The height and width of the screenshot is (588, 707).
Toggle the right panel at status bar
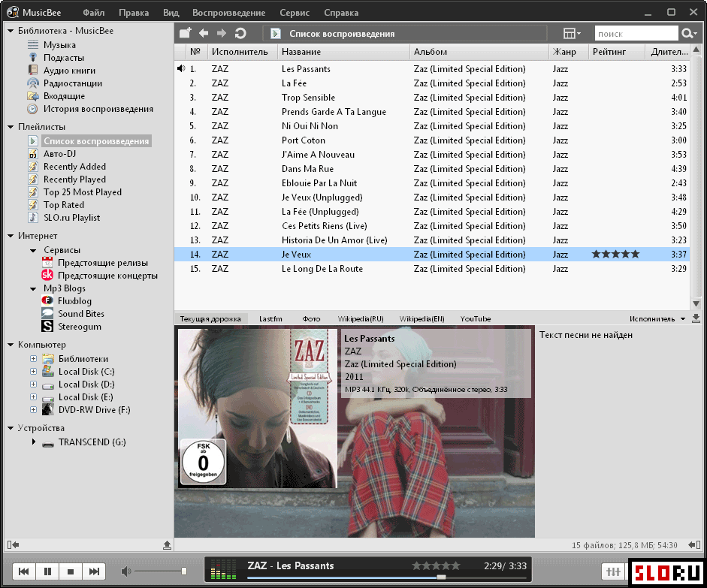pos(694,545)
